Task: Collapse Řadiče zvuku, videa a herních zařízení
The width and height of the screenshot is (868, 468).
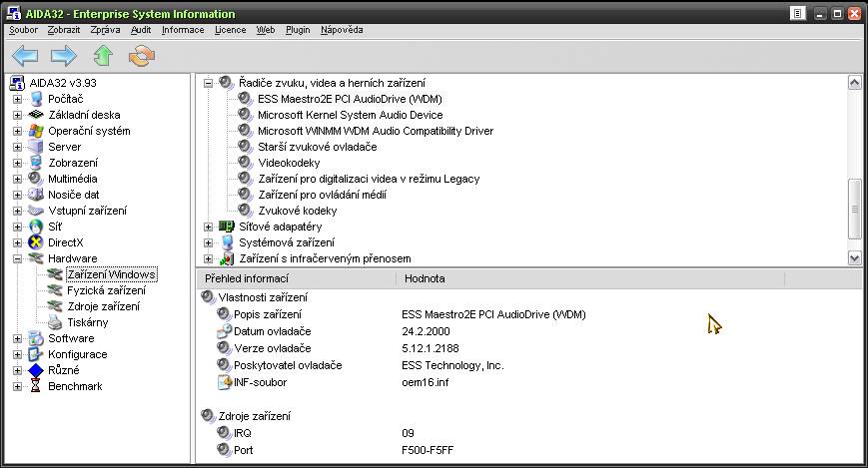Action: coord(208,83)
